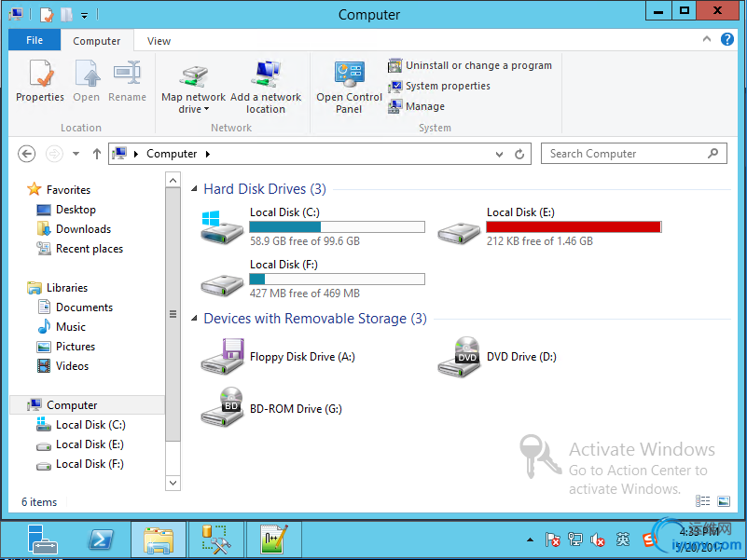This screenshot has height=560, width=747.
Task: Open Downloads in navigation pane
Action: (x=74, y=229)
